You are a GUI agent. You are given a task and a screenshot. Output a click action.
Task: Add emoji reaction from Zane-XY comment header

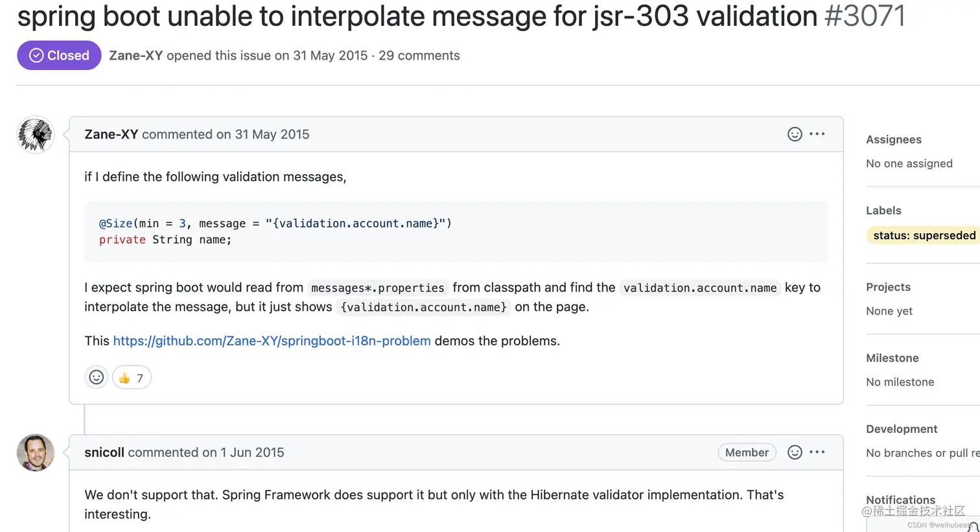tap(795, 134)
